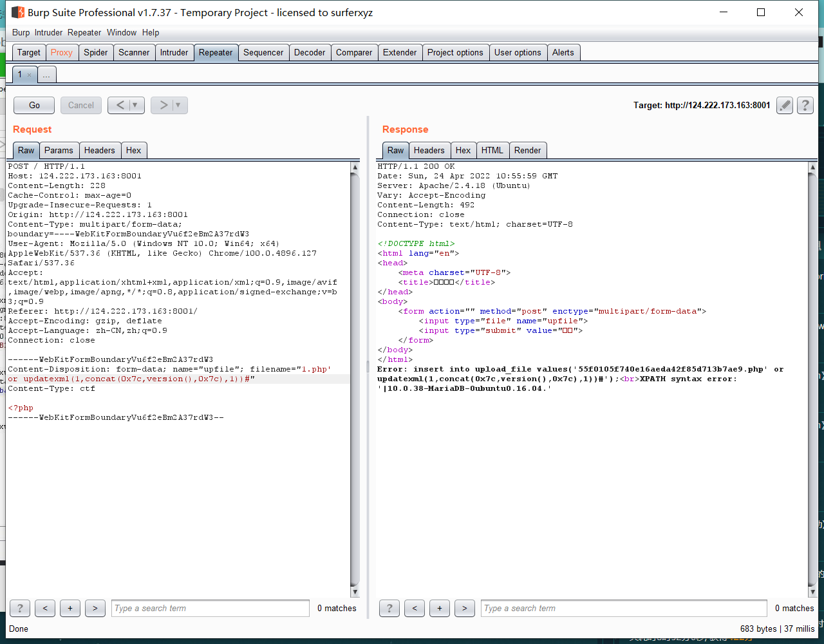Image resolution: width=824 pixels, height=644 pixels.
Task: Click response search next match arrow button
Action: point(465,608)
